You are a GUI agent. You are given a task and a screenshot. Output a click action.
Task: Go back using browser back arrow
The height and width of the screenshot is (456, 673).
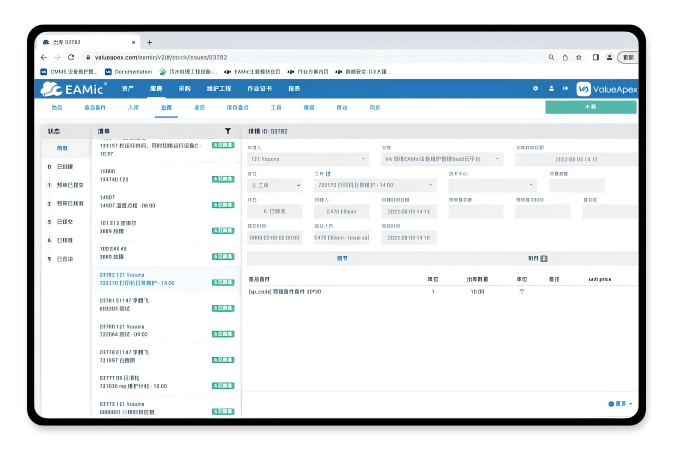pos(44,57)
